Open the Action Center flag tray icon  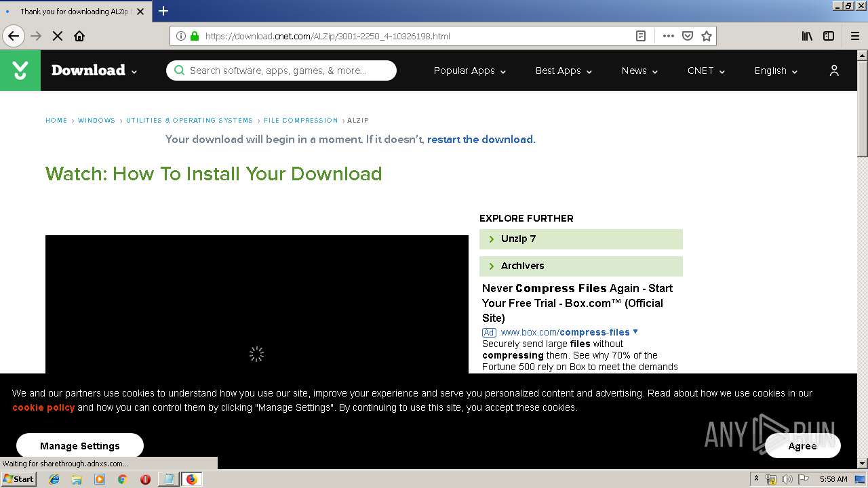tap(804, 479)
